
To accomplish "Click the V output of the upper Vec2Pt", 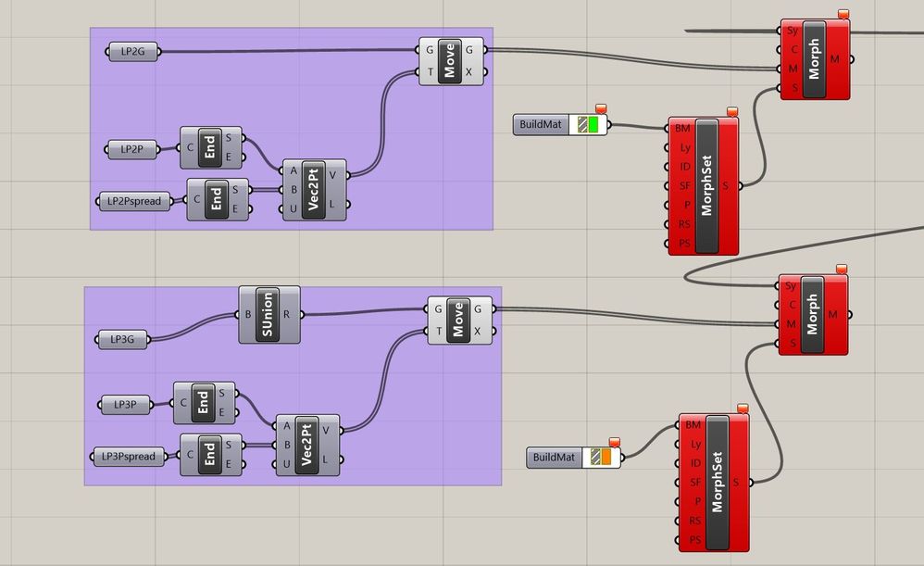I will pyautogui.click(x=332, y=175).
